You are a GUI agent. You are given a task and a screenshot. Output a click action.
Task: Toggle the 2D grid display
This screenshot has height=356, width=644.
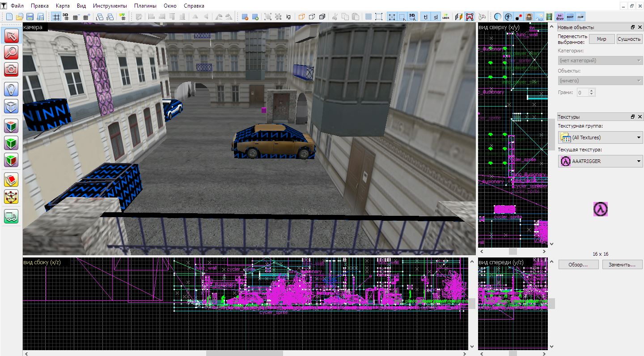coord(56,17)
